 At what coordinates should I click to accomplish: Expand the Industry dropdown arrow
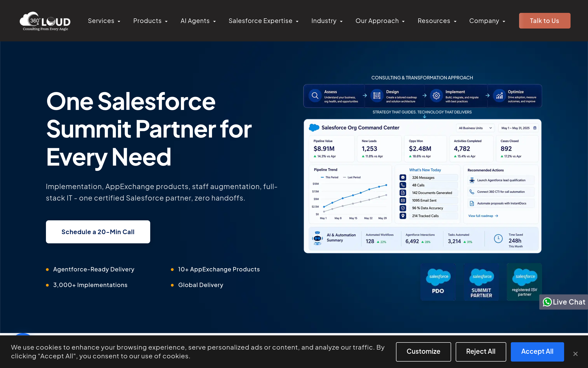click(x=341, y=21)
